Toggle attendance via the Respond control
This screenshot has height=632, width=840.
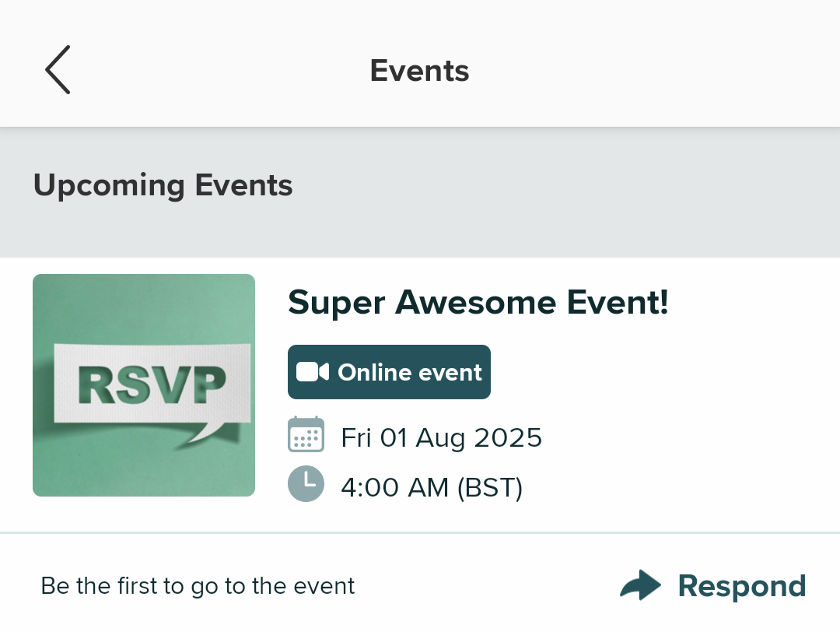742,585
